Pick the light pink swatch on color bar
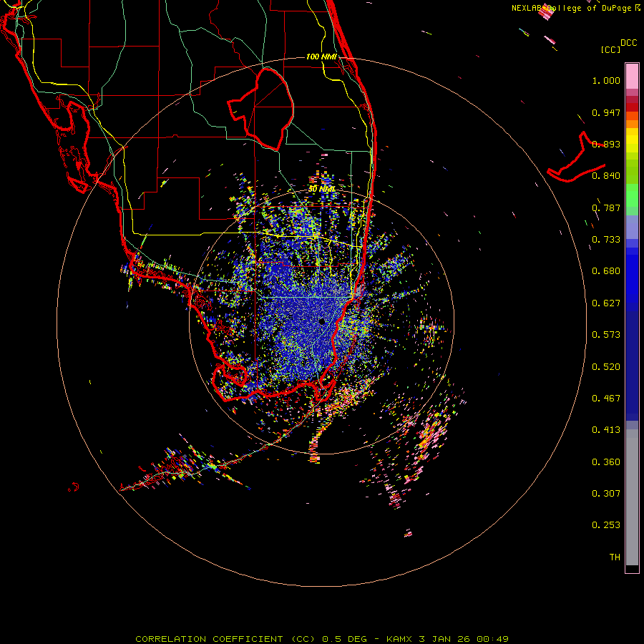644x644 pixels. click(x=632, y=77)
